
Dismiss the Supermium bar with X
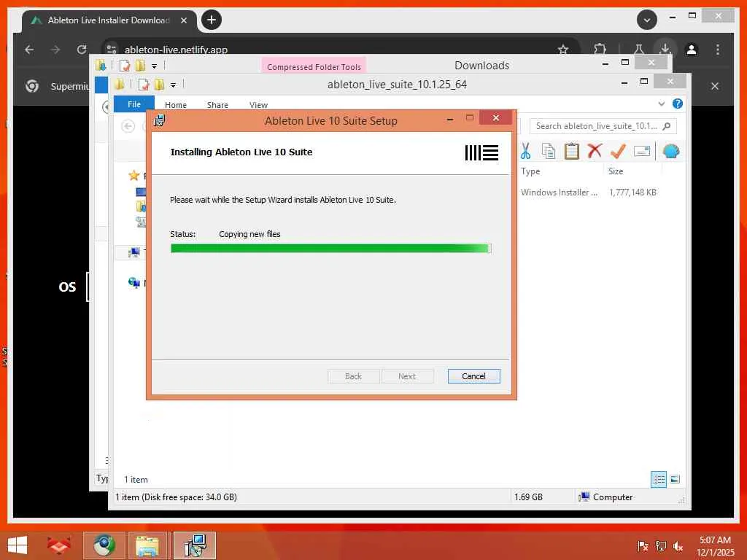715,86
